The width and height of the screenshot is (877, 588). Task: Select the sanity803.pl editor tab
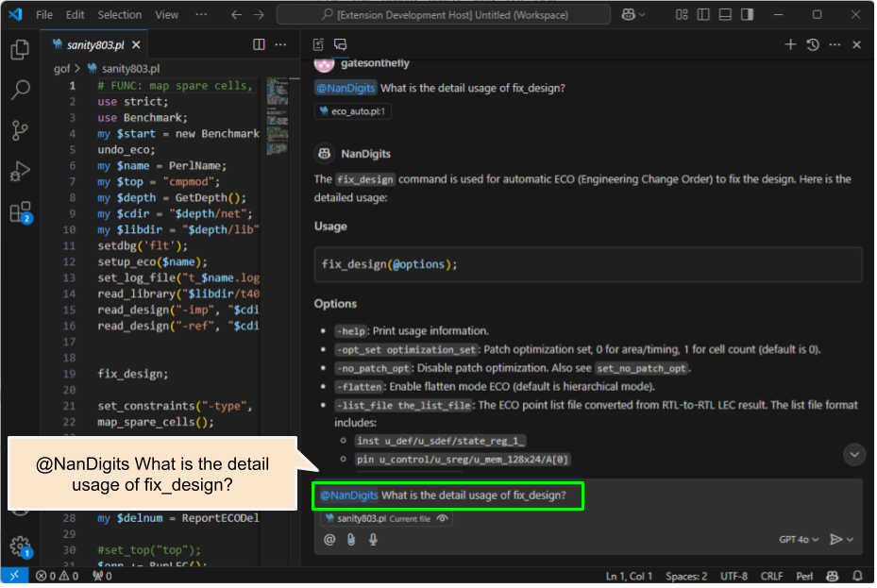tap(94, 44)
